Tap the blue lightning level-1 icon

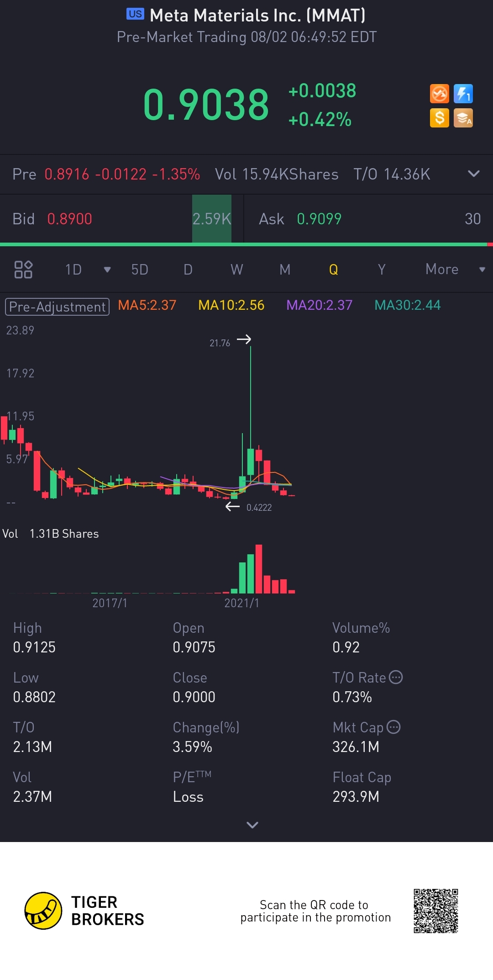(463, 94)
